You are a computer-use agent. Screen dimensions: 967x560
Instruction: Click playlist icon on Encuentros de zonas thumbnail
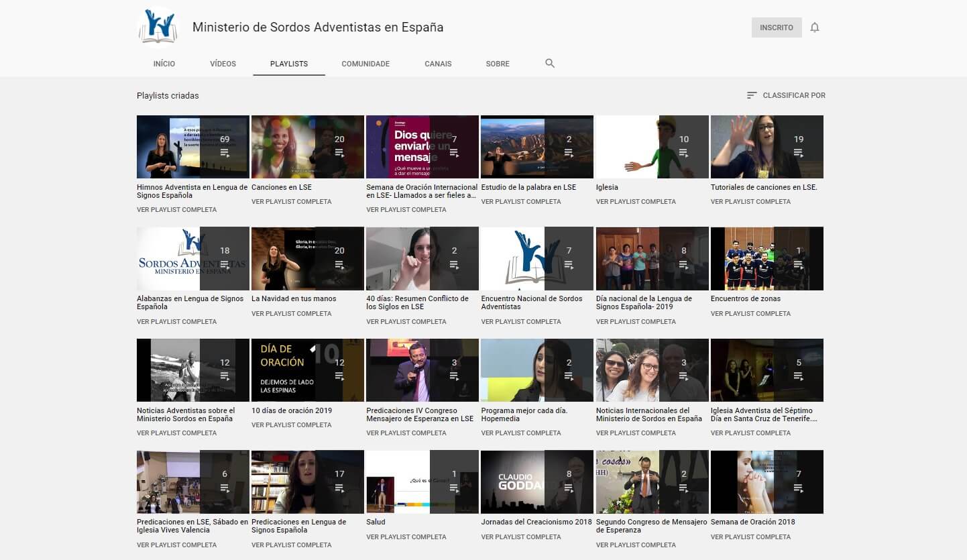(x=799, y=264)
